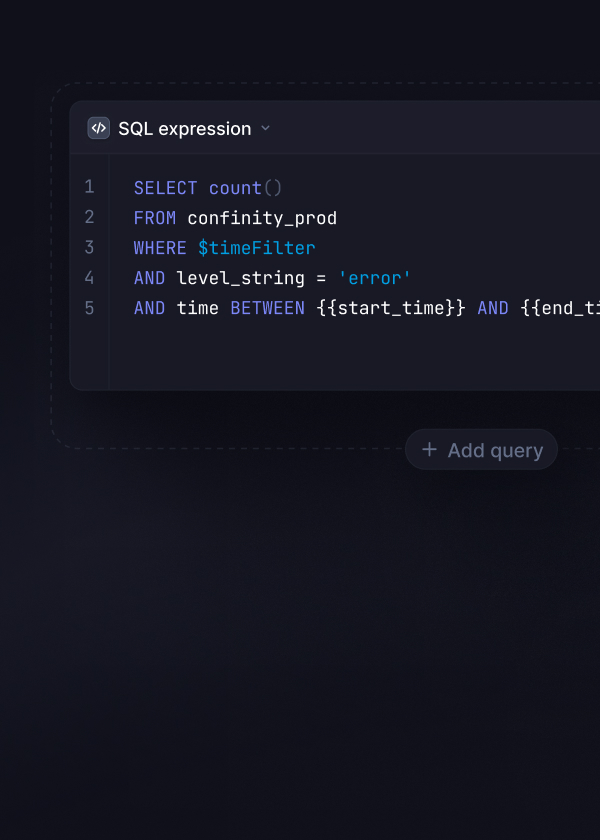Select line number 1 in gutter
Image resolution: width=600 pixels, height=840 pixels.
tap(89, 187)
